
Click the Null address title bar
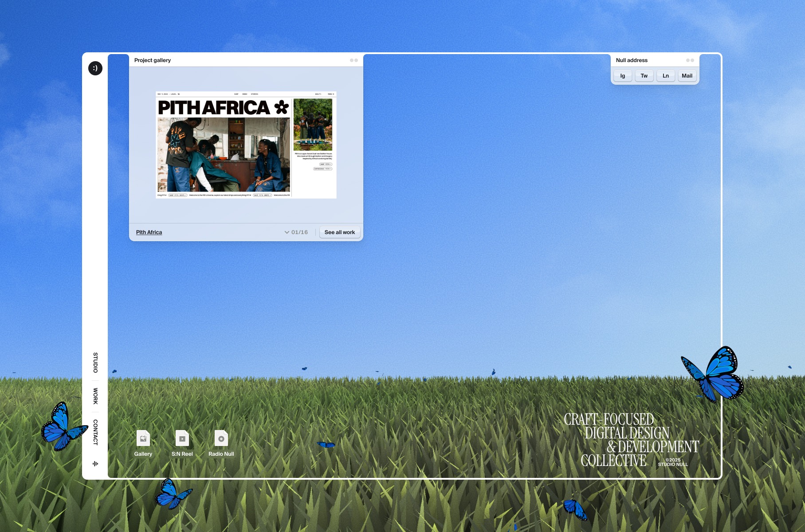[655, 60]
